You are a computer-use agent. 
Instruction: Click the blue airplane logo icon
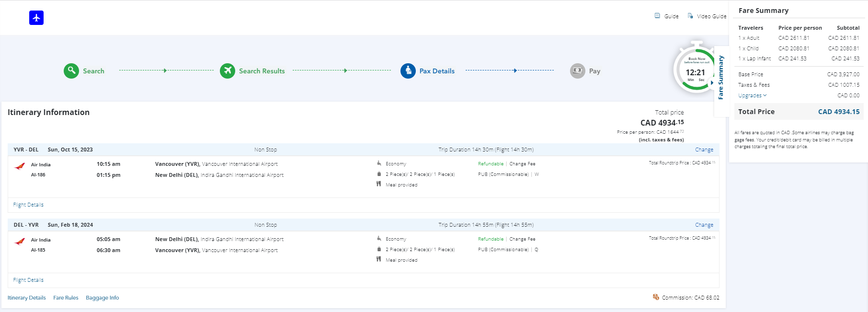coord(36,18)
